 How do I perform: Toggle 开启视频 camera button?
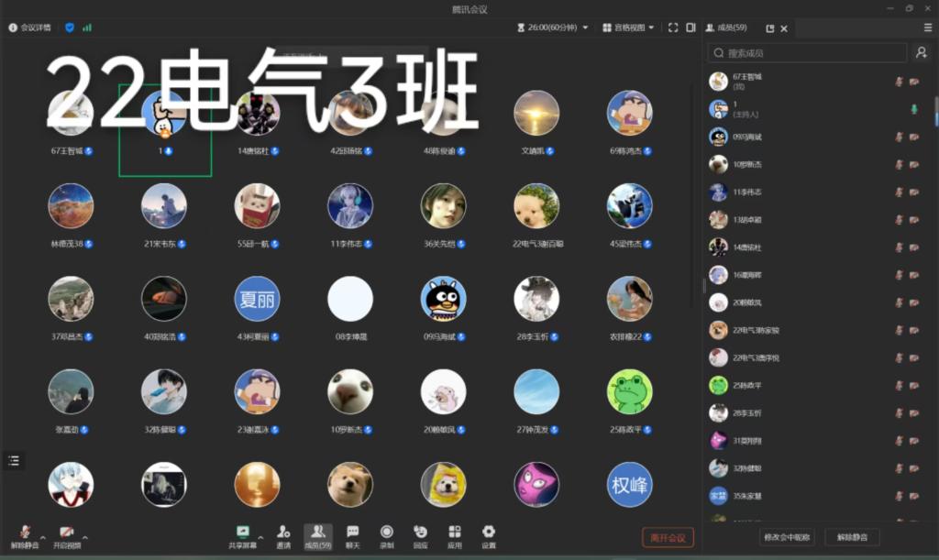[66, 536]
